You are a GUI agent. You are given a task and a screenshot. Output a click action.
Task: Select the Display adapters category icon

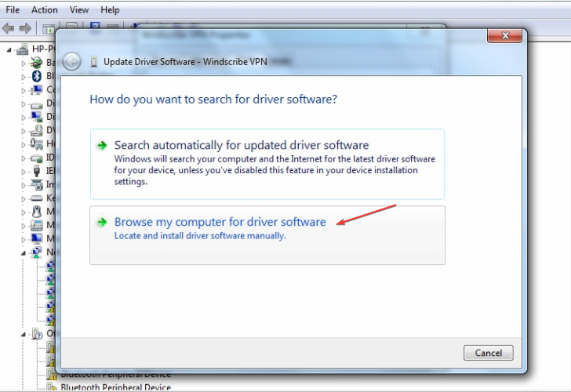36,117
